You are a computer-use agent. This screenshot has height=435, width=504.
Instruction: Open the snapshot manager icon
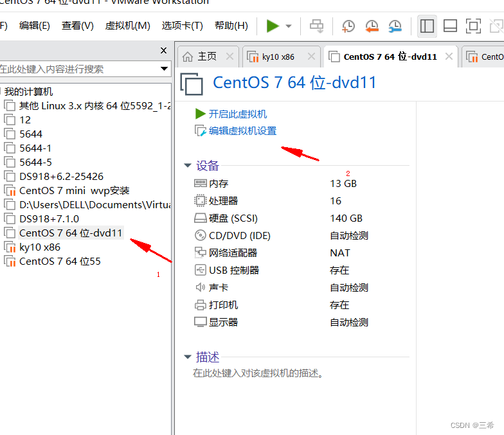tap(395, 26)
